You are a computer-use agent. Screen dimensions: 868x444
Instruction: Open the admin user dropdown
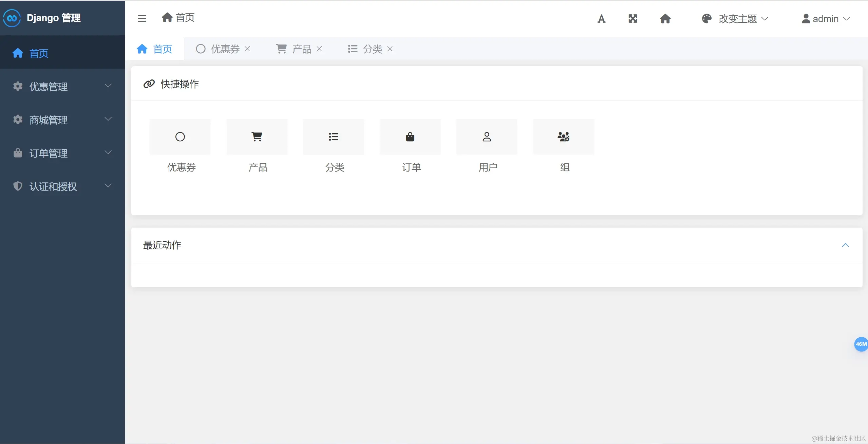pos(826,19)
